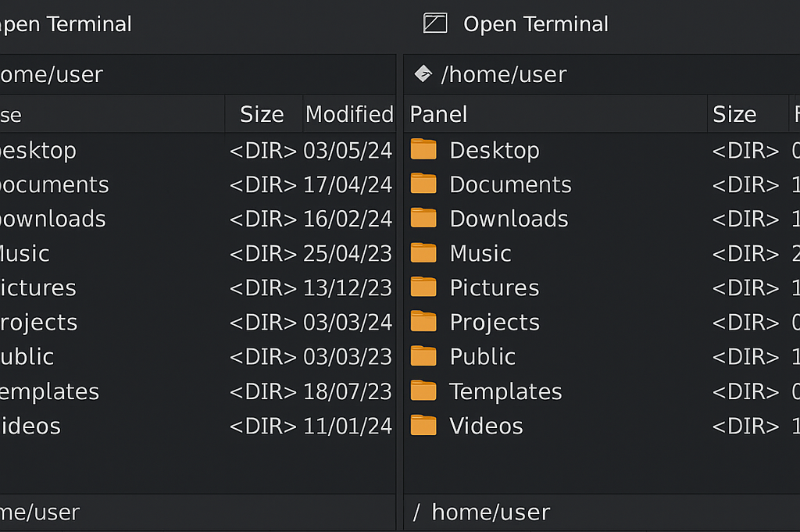Click the Pictures folder icon in right panel

pos(423,287)
